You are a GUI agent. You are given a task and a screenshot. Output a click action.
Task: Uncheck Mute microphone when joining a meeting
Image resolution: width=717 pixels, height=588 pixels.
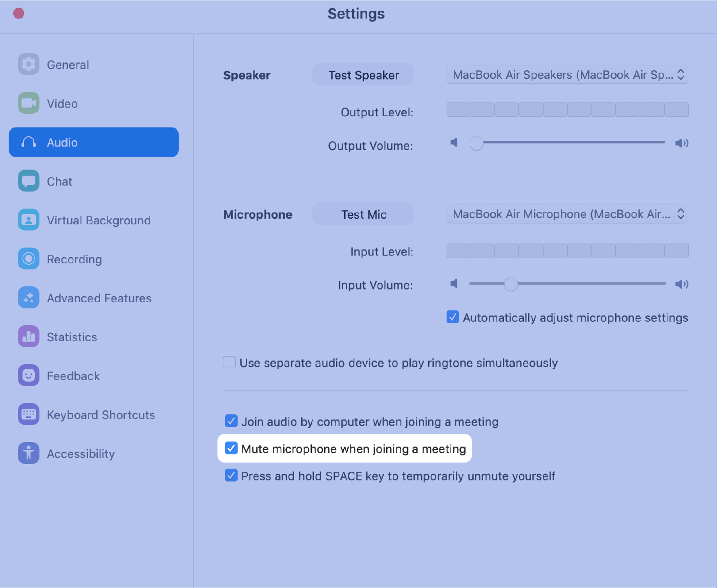[231, 448]
